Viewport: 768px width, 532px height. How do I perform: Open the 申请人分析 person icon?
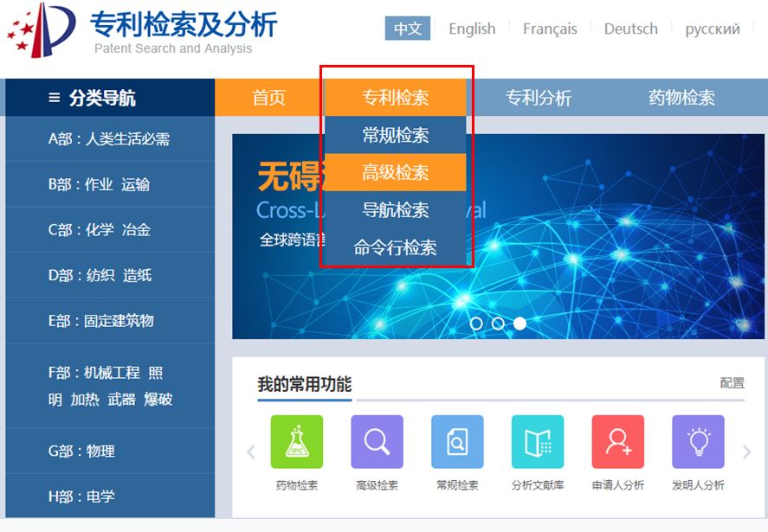617,441
